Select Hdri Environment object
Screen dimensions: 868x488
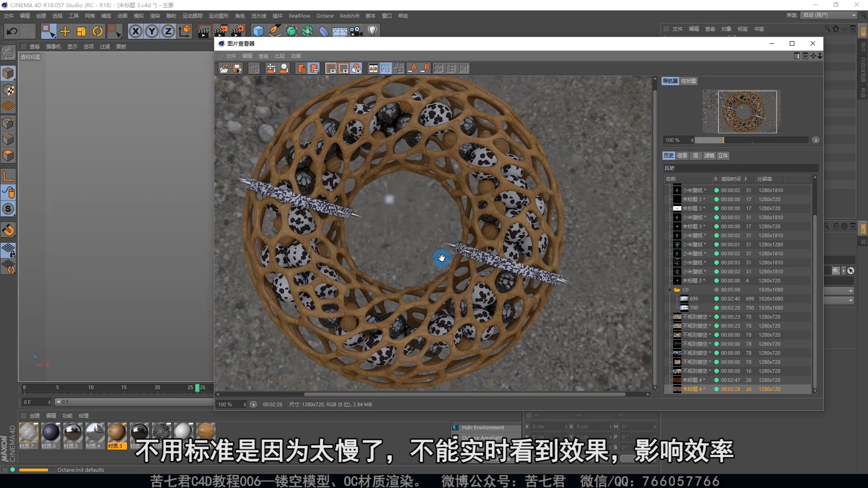[482, 427]
